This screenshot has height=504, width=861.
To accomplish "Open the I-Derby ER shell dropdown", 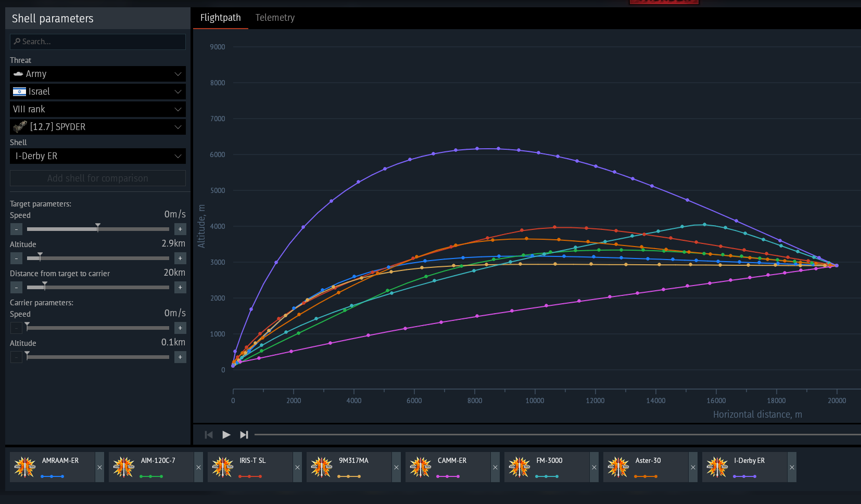I will point(98,156).
